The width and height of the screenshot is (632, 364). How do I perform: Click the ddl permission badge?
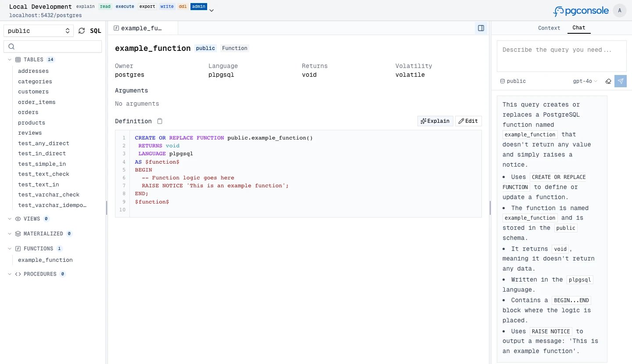(183, 7)
